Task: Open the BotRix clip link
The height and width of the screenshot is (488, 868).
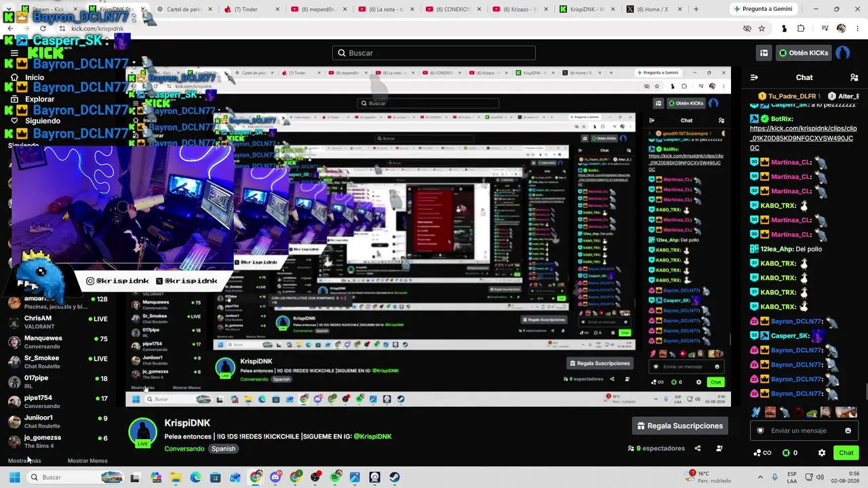Action: pos(803,138)
